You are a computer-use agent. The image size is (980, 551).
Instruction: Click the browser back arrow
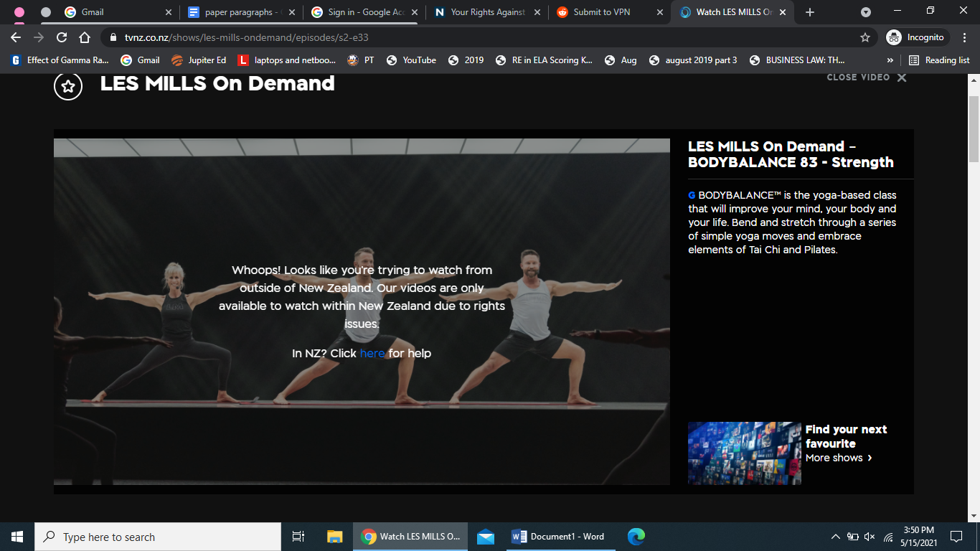[16, 37]
